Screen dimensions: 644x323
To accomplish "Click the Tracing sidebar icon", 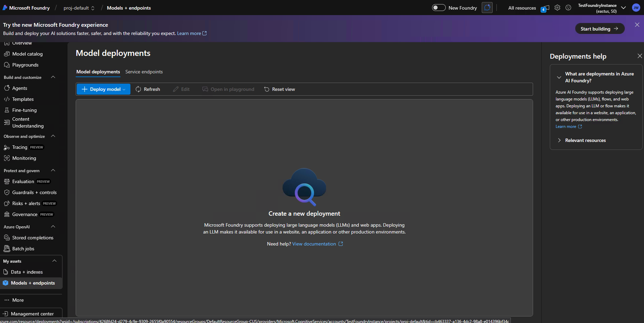I will [7, 147].
